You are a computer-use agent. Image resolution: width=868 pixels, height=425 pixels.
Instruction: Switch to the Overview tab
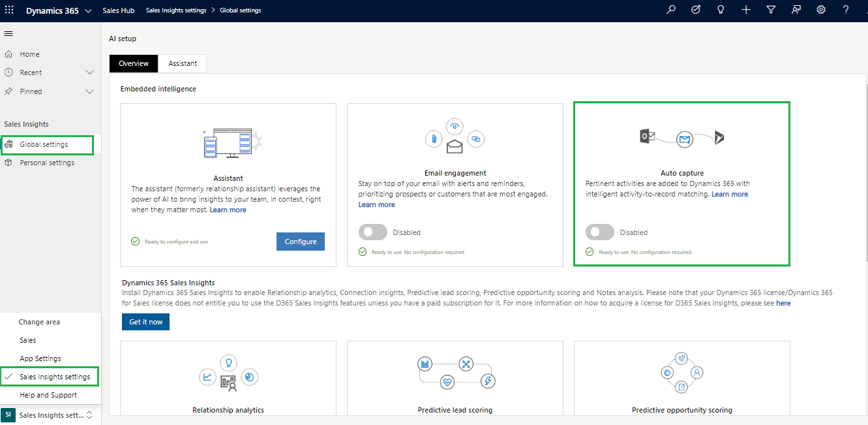pos(134,63)
